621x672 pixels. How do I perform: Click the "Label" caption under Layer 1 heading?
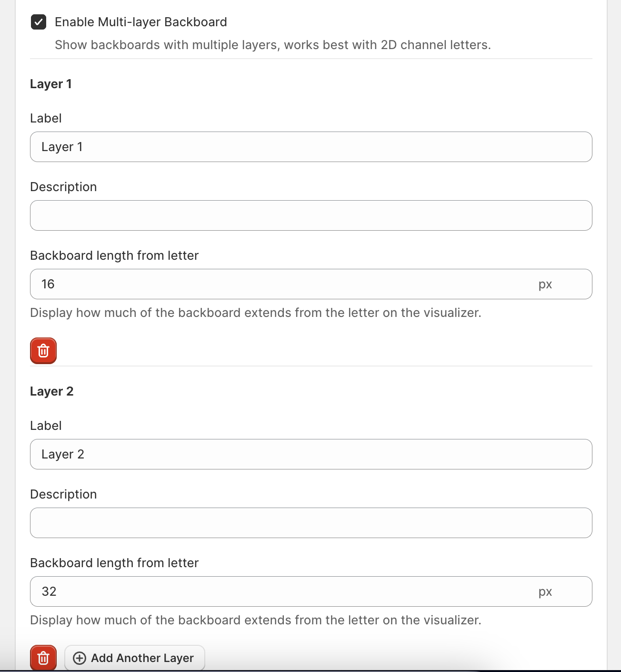pyautogui.click(x=46, y=118)
